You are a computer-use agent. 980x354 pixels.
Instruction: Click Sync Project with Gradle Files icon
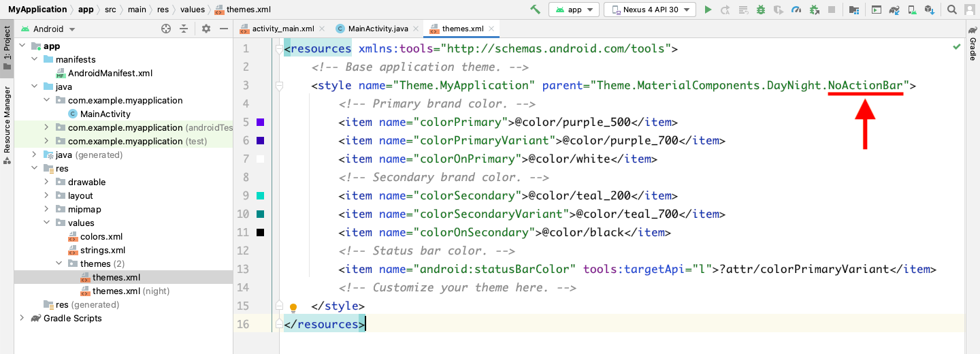pos(894,10)
